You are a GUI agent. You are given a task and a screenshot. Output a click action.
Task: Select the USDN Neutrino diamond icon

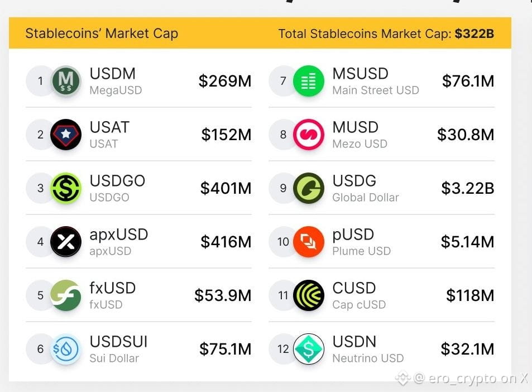click(x=308, y=349)
